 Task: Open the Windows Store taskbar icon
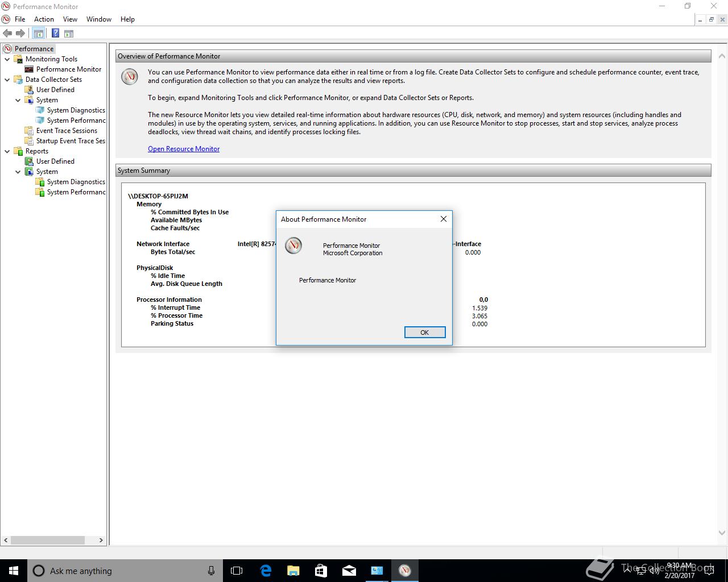pos(321,571)
